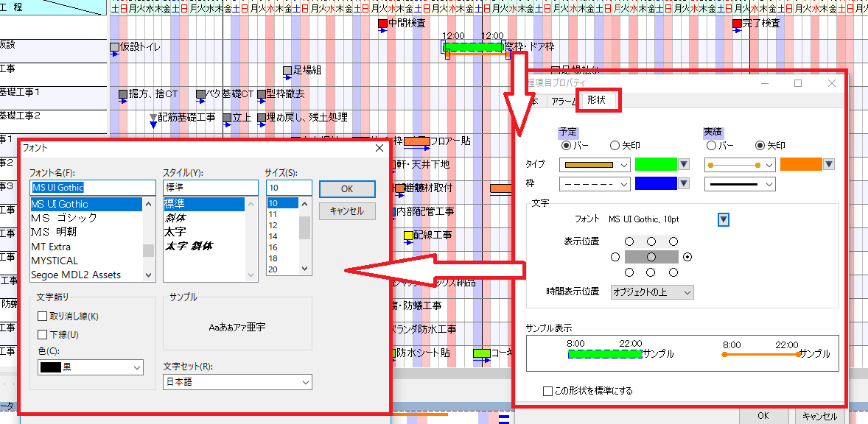Open the 時間表示位置 dropdown
The image size is (868, 424).
652,292
